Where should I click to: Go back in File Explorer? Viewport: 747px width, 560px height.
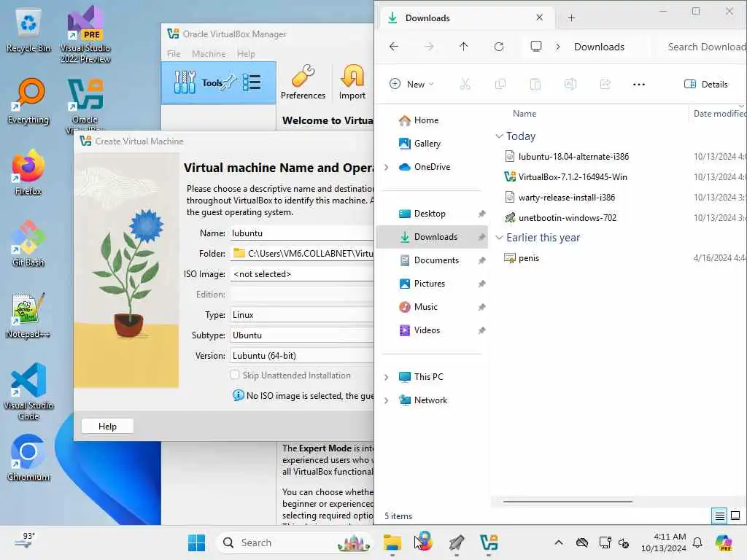pyautogui.click(x=393, y=47)
